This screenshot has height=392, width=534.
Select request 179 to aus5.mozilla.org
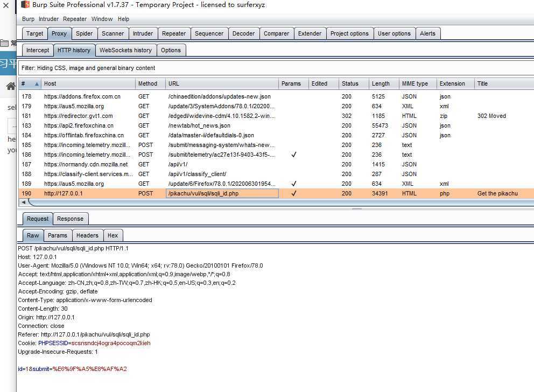click(276, 106)
